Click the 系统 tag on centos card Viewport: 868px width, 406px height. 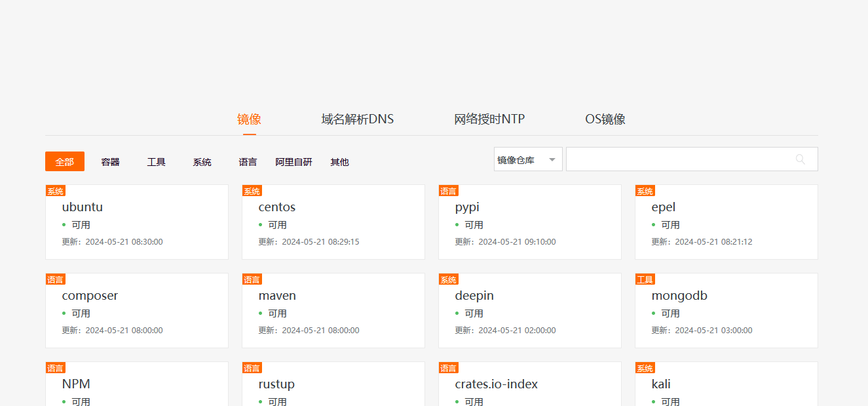252,191
